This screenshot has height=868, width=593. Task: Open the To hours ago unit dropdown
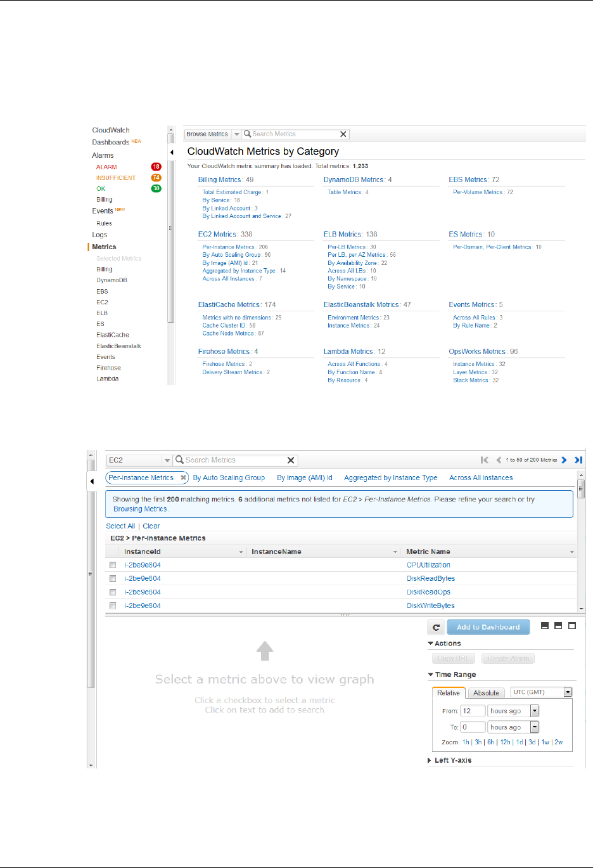(x=535, y=727)
